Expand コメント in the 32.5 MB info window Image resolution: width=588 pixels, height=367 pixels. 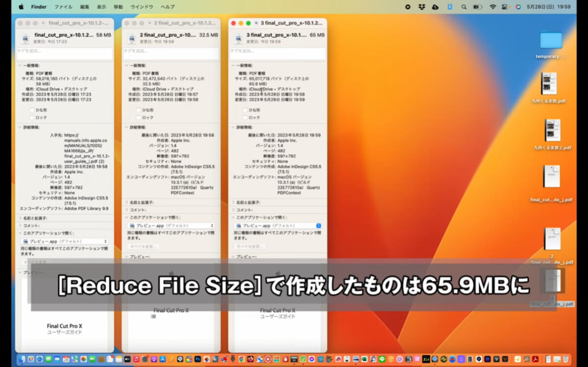126,210
